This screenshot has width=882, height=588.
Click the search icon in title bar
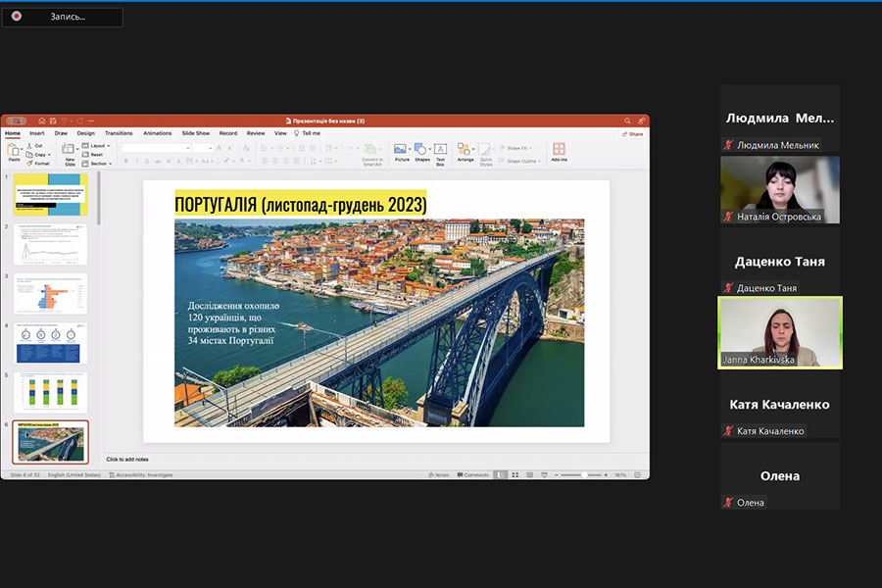pos(627,121)
